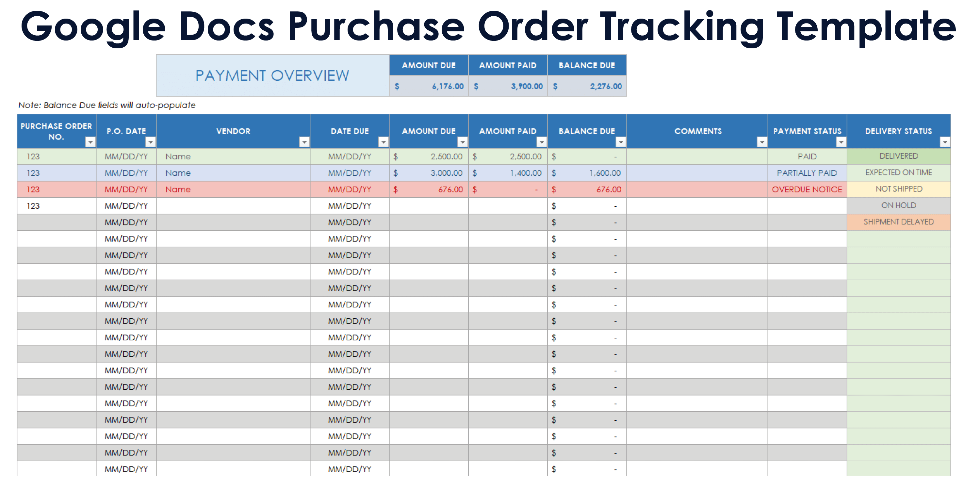
Task: Open the table's Amount Due filter dropdown
Action: coord(463,142)
